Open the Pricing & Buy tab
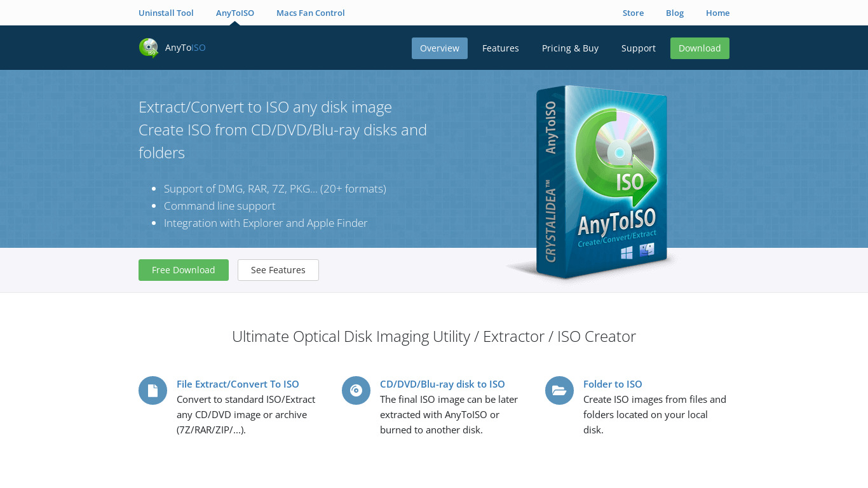 tap(570, 48)
